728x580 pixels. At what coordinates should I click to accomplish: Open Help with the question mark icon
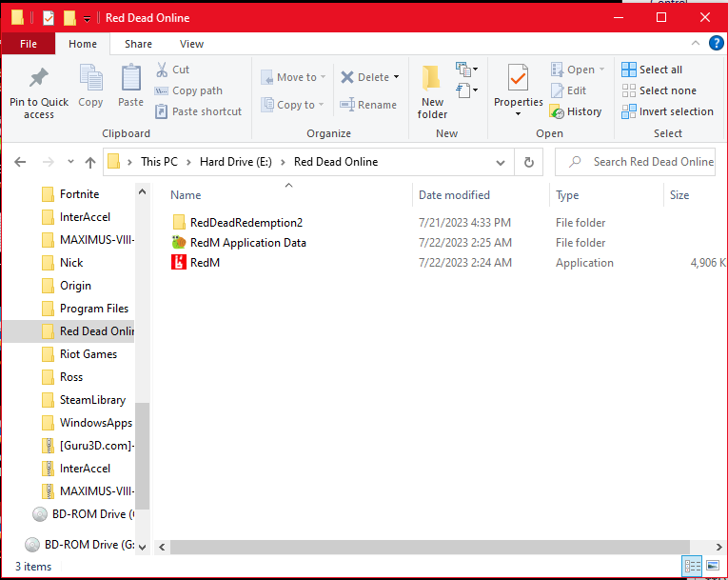(716, 43)
